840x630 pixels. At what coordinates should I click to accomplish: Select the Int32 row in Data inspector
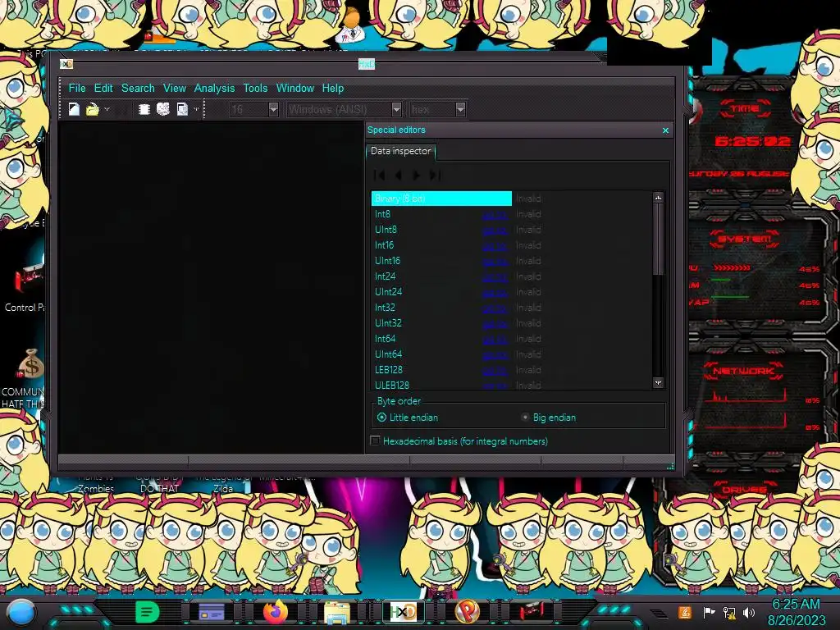point(512,308)
